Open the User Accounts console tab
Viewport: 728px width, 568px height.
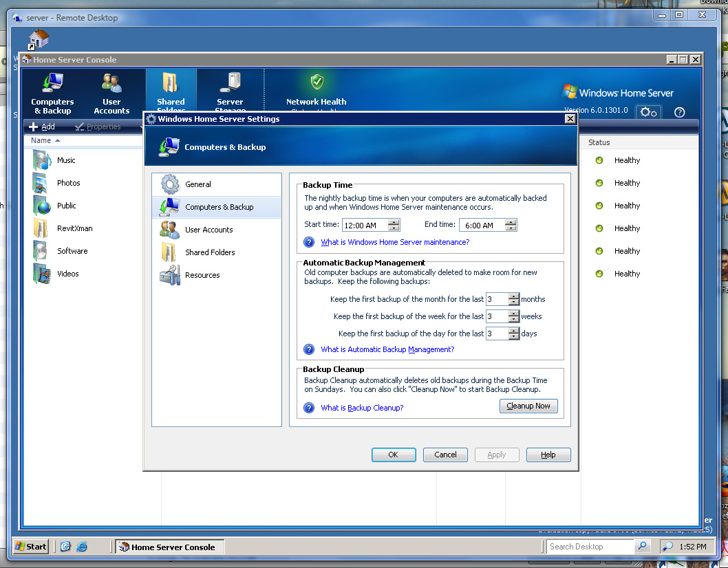111,93
